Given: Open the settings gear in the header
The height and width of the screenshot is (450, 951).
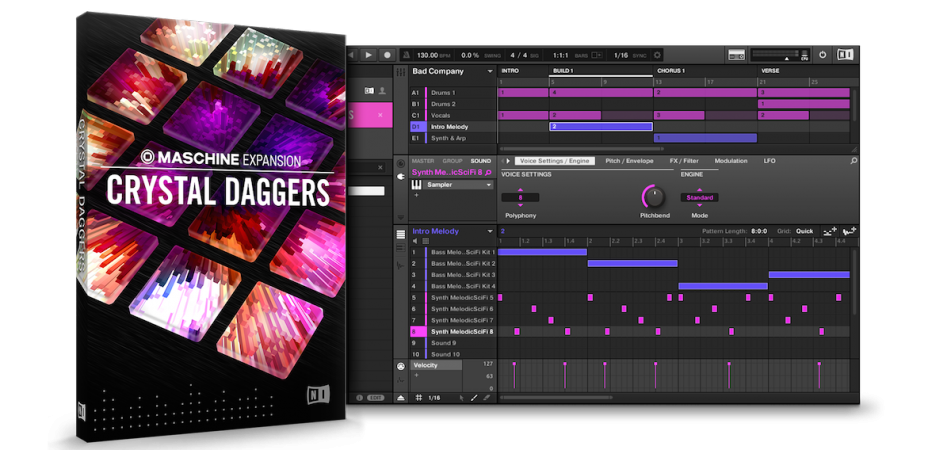Looking at the screenshot, I should (657, 55).
